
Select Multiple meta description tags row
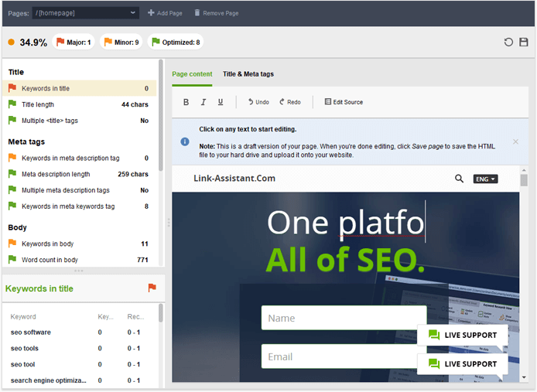click(x=80, y=190)
